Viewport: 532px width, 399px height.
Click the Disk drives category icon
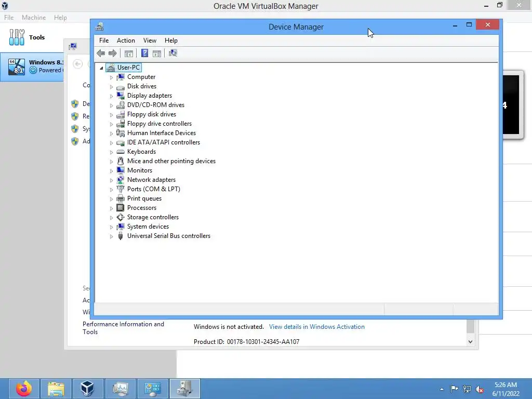click(121, 87)
